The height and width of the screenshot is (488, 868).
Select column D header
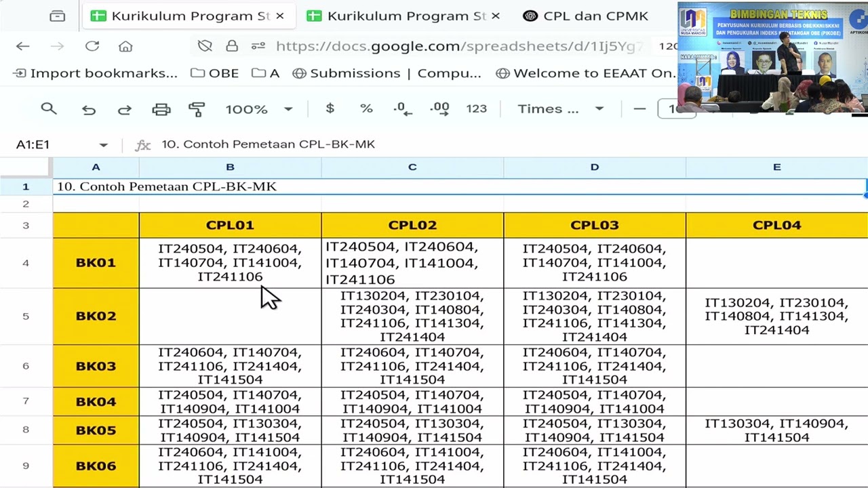click(595, 167)
